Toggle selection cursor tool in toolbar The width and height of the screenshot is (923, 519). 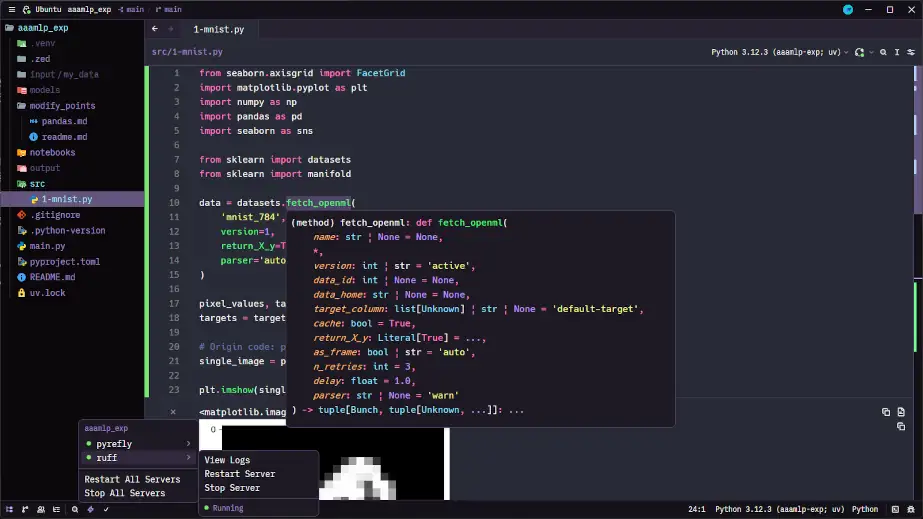click(897, 52)
